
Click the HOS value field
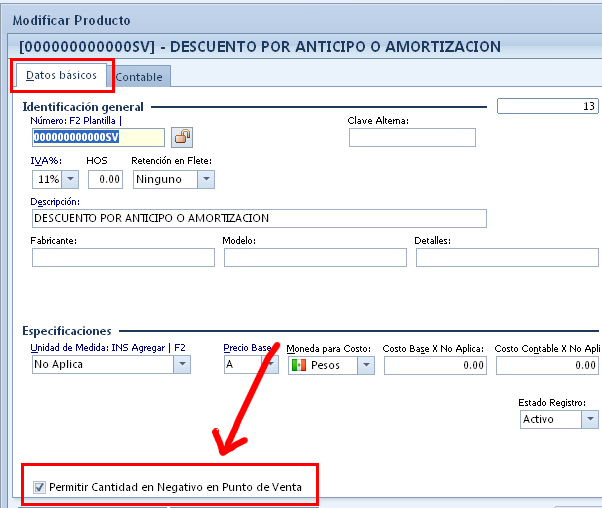click(105, 179)
